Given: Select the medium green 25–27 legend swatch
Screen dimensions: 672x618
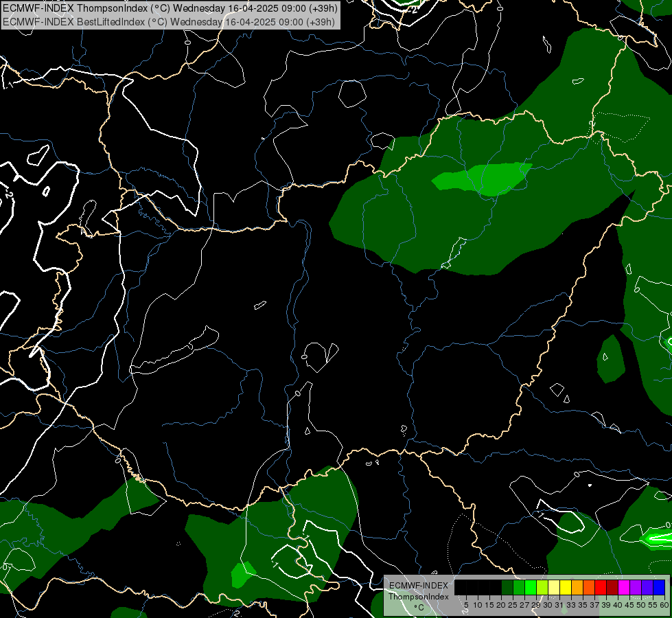Looking at the screenshot, I should pyautogui.click(x=519, y=588).
